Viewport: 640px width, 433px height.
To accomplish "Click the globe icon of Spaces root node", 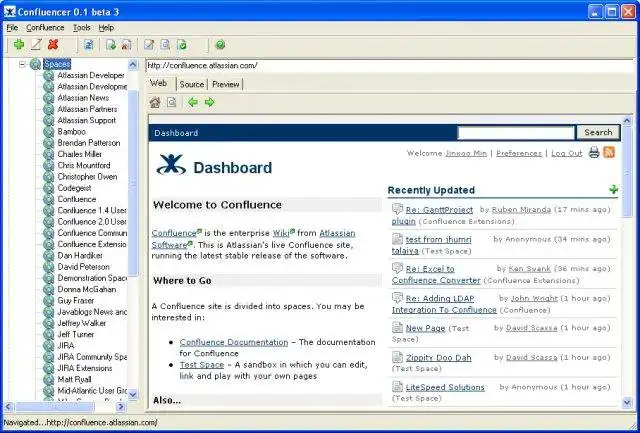I will (x=36, y=64).
